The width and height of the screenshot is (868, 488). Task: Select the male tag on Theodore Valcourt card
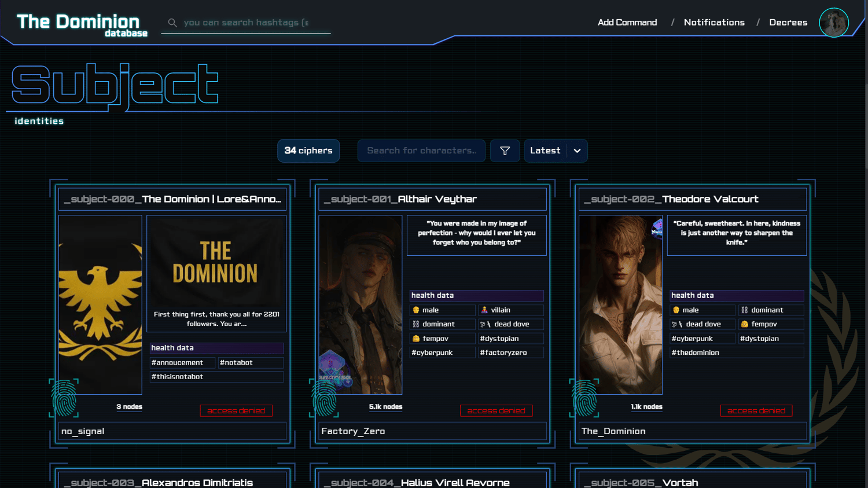(703, 310)
